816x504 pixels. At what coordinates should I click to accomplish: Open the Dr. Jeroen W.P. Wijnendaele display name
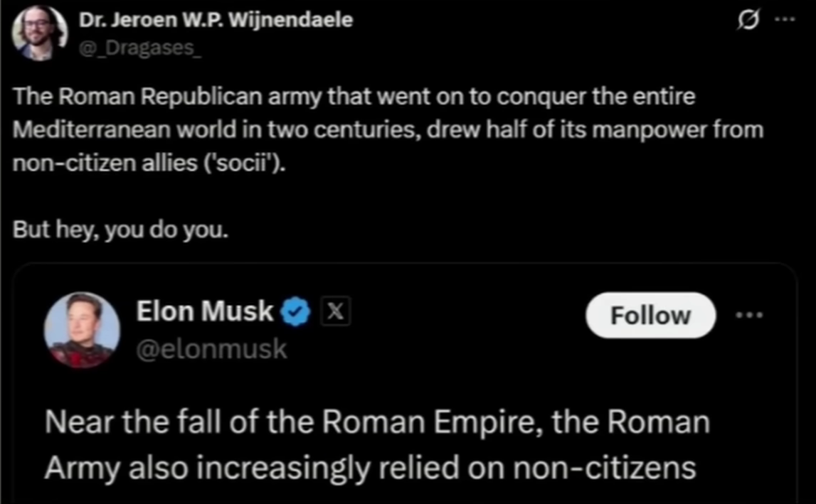(216, 20)
